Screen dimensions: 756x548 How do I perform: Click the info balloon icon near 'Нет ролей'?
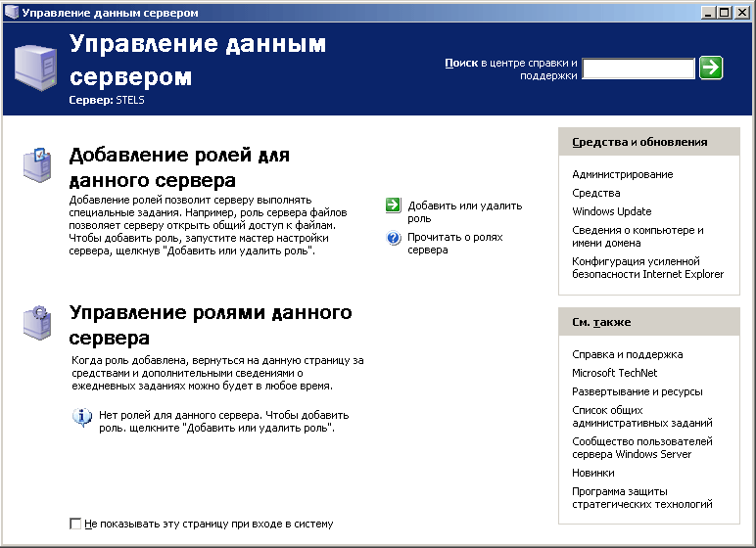coord(82,417)
